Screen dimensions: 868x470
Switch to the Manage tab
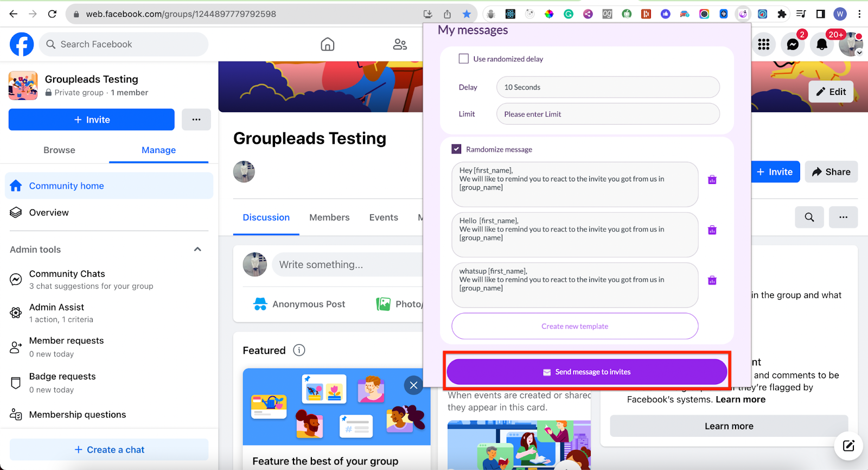coord(158,150)
